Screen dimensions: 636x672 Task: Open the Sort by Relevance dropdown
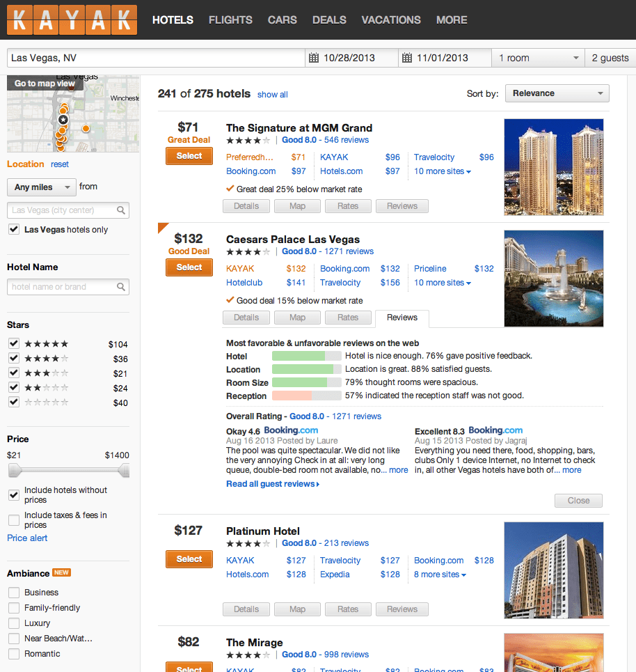tap(557, 93)
